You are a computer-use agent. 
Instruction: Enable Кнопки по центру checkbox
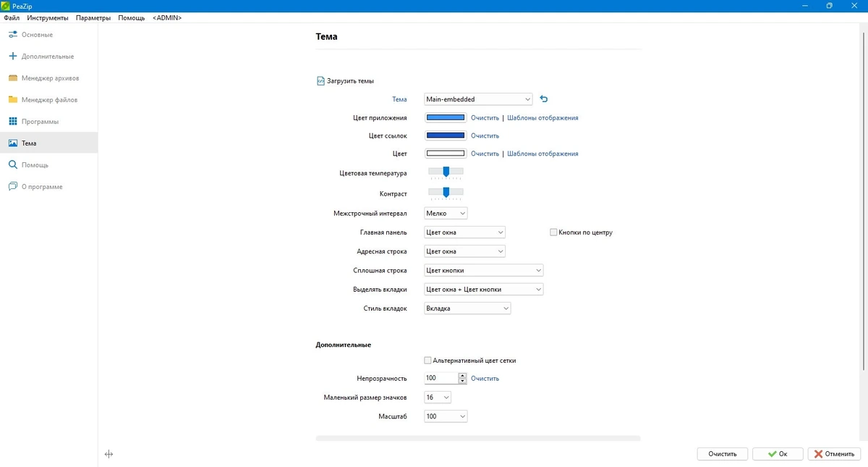(553, 232)
